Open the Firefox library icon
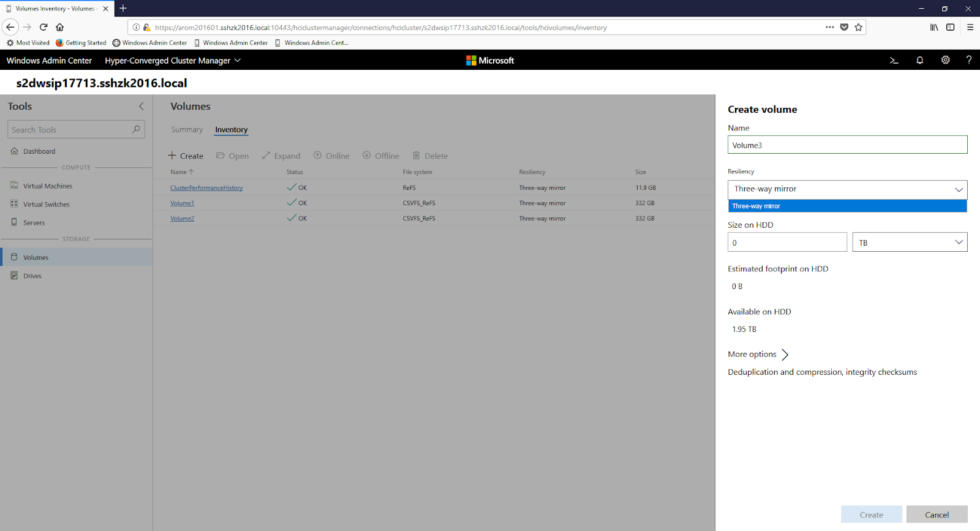The image size is (980, 531). [x=934, y=27]
